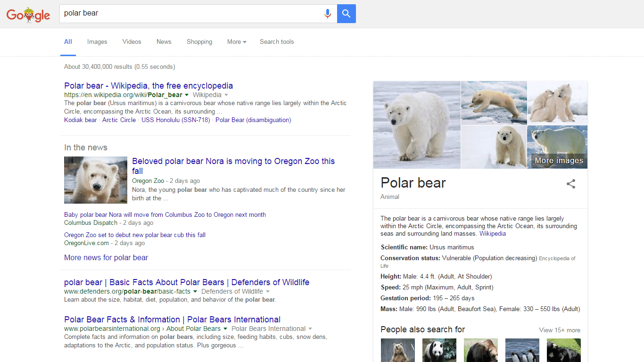
Task: Open black bear related search thumbnail
Action: [x=564, y=350]
